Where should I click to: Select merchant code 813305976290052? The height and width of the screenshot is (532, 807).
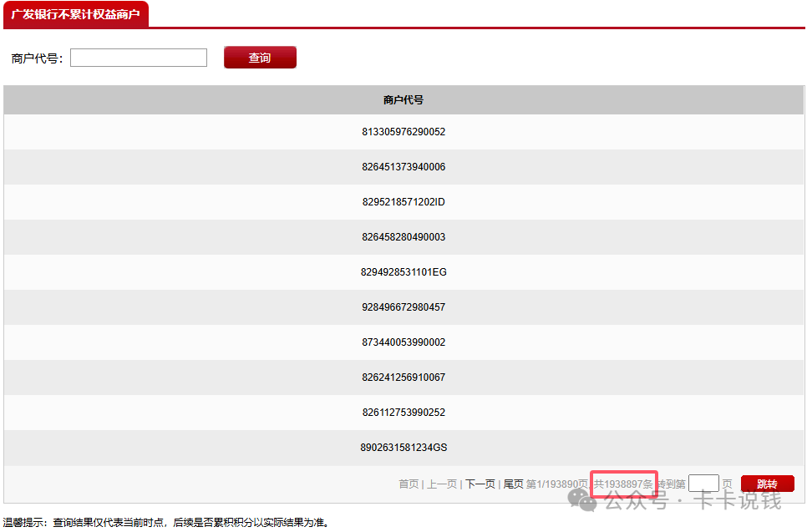click(403, 132)
